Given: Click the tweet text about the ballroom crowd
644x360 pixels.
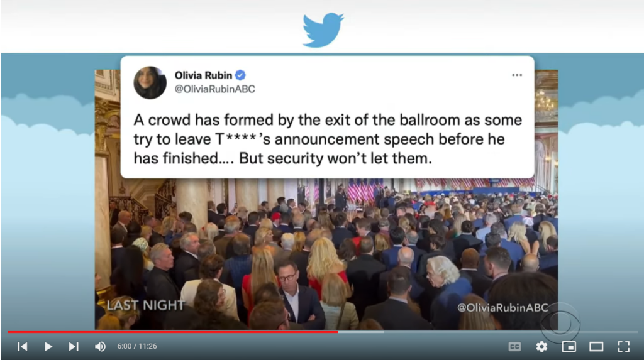Looking at the screenshot, I should click(328, 139).
